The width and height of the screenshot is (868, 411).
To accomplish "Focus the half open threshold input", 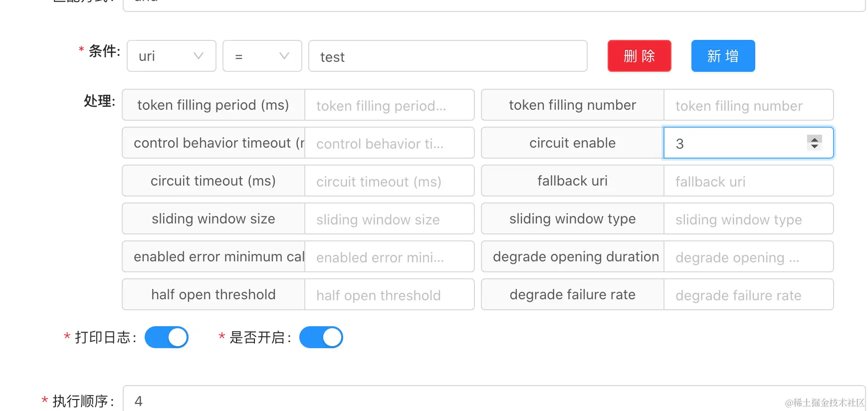I will click(x=389, y=295).
